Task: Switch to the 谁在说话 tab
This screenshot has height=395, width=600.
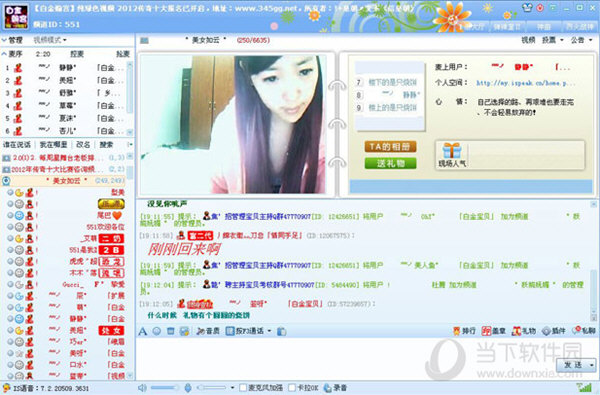Action: pos(17,144)
